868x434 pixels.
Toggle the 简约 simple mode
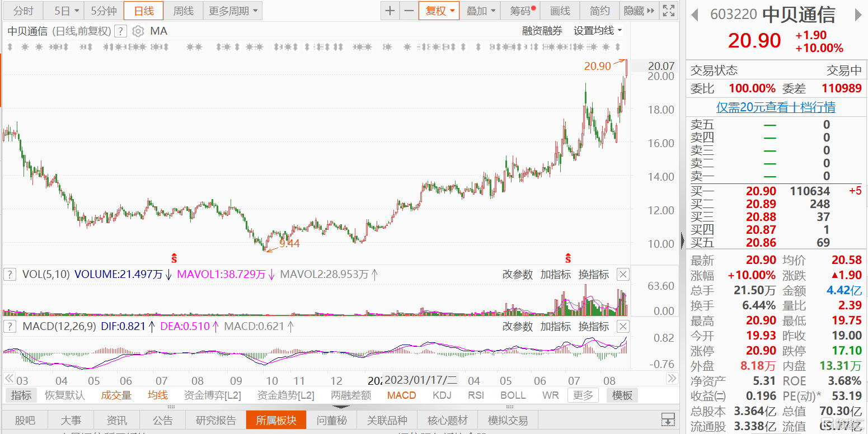[x=599, y=11]
